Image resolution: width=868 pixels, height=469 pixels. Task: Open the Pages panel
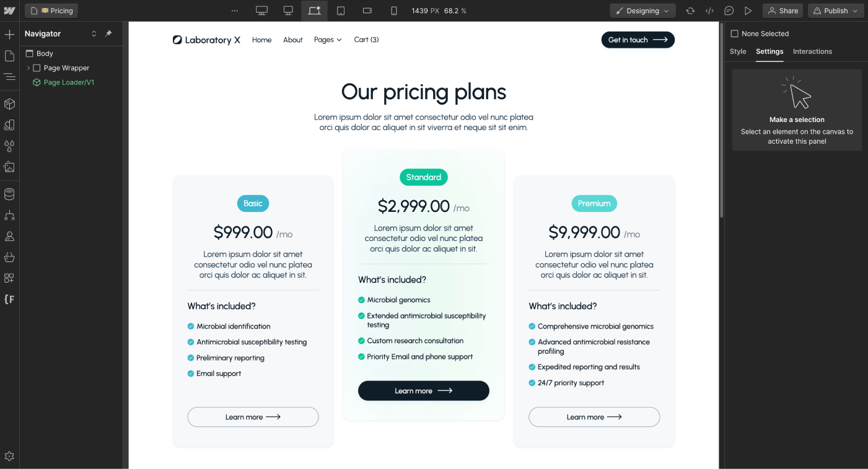tap(9, 56)
